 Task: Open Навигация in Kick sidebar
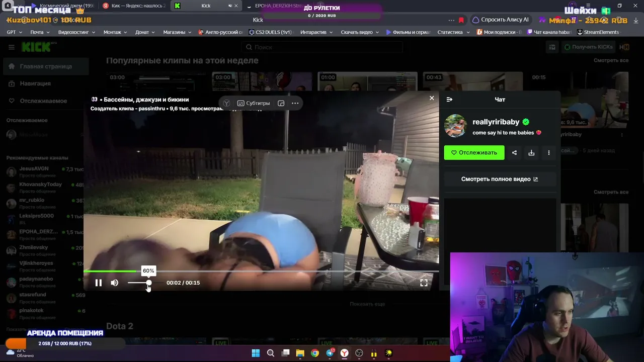(x=45, y=83)
